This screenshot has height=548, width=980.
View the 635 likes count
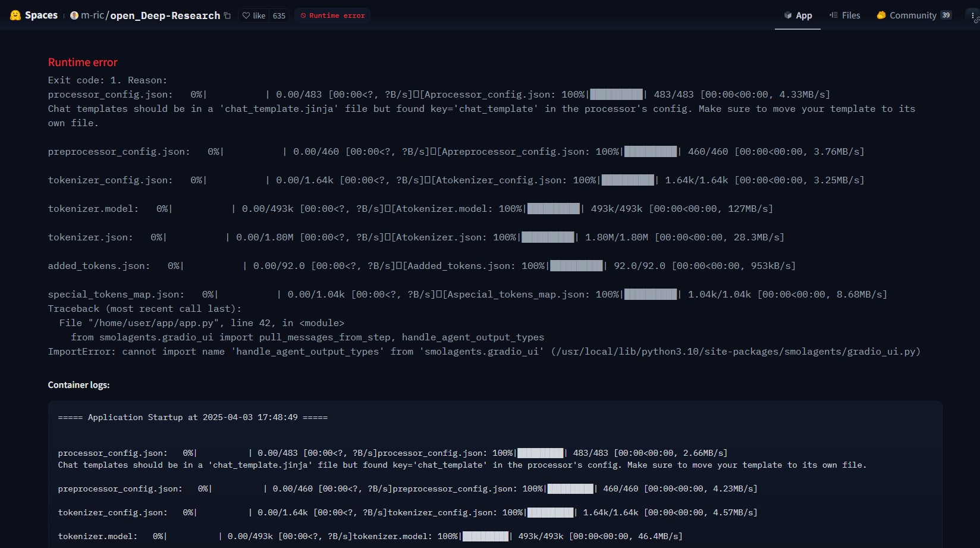(x=279, y=15)
